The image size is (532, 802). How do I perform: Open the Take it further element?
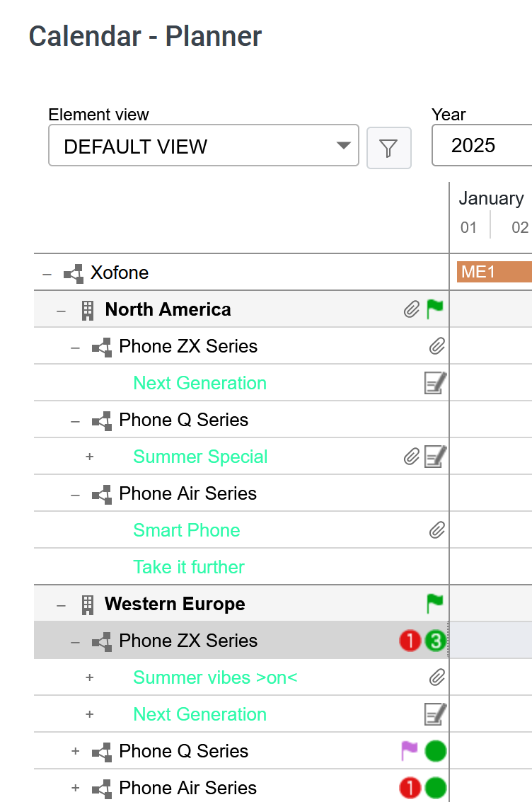pyautogui.click(x=189, y=567)
